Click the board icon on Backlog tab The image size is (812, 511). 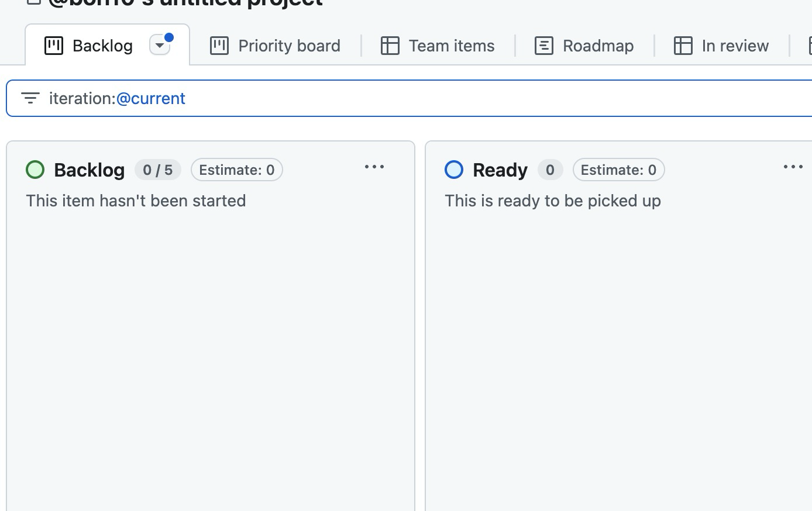pos(54,46)
